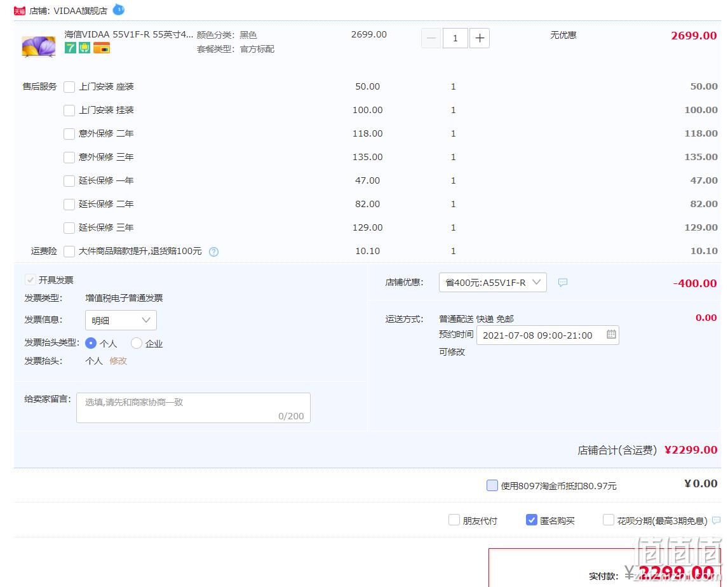The image size is (728, 587).
Task: Click the 无优惠 text in the product row
Action: [x=563, y=35]
